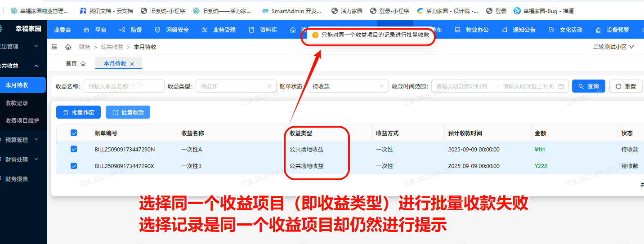Viewport: 644px width, 244px height.
Task: Click the 通知公告 megaphone icon
Action: click(x=504, y=30)
